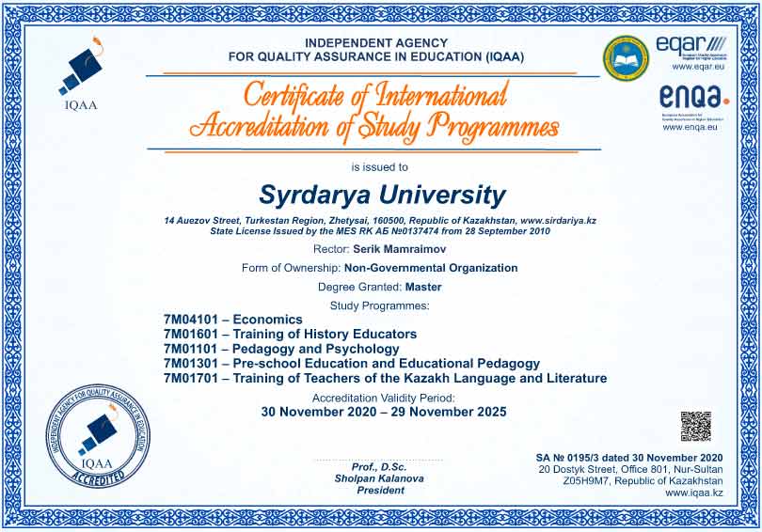762x532 pixels.
Task: Click the enqa logo
Action: click(x=693, y=95)
